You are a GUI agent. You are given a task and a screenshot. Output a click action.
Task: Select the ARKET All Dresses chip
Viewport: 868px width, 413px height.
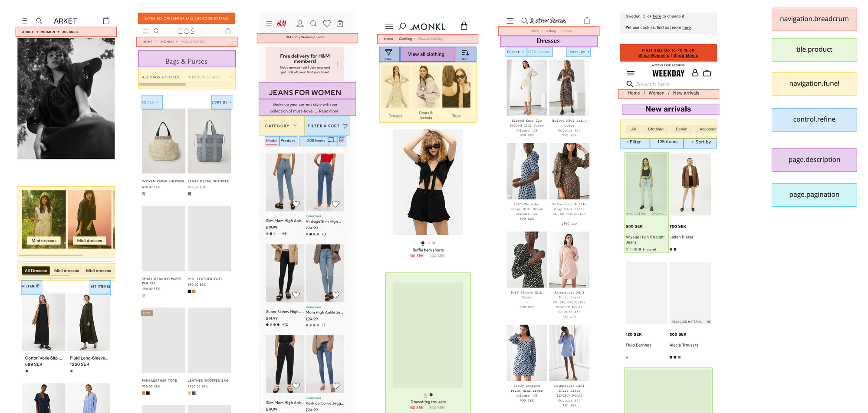point(36,271)
